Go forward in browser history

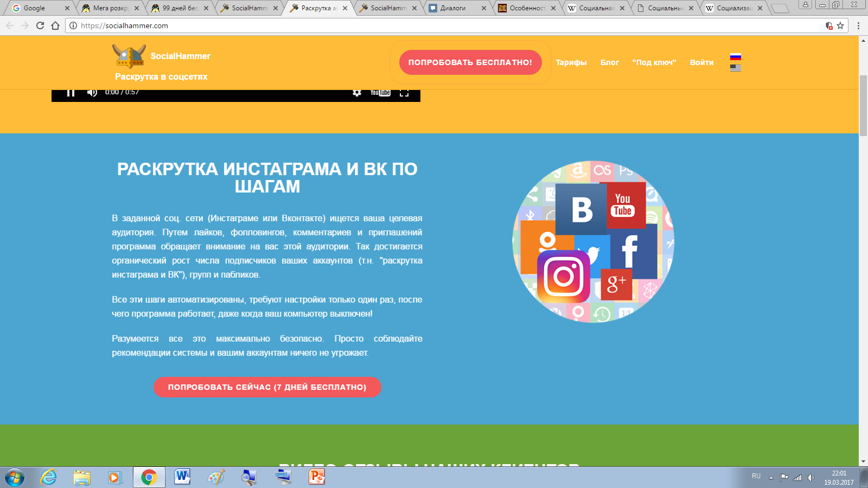(25, 25)
